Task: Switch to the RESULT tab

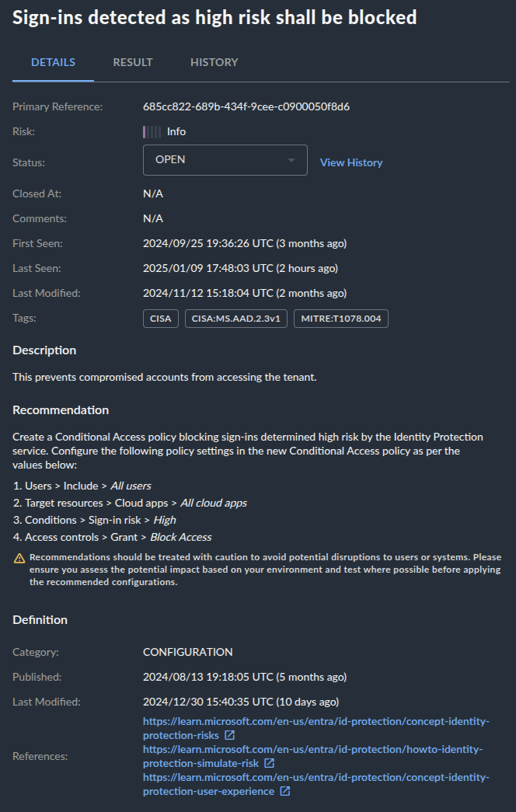Action: (x=133, y=62)
